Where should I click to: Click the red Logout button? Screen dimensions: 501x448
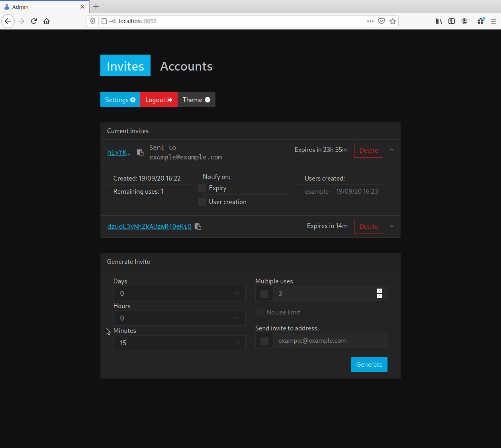159,100
